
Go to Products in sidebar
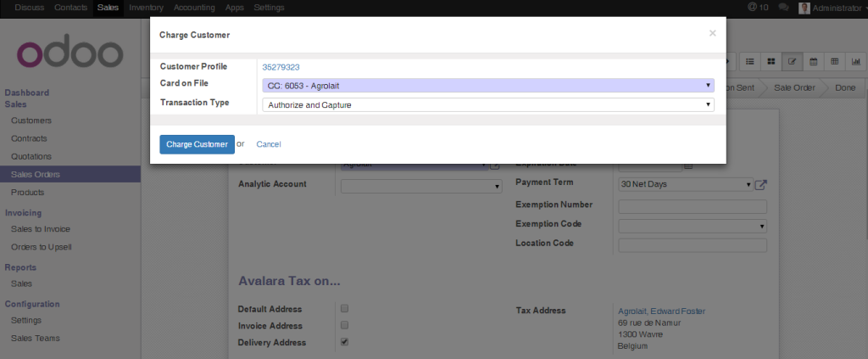(28, 193)
